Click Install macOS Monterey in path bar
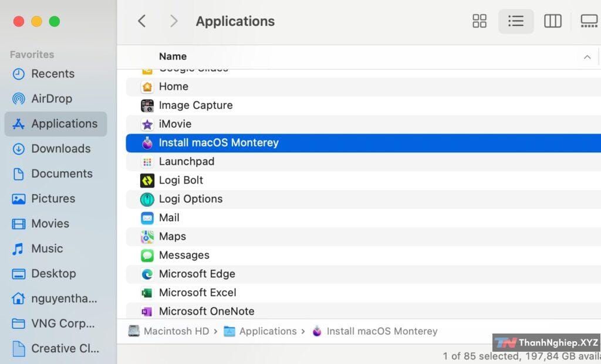 (382, 331)
